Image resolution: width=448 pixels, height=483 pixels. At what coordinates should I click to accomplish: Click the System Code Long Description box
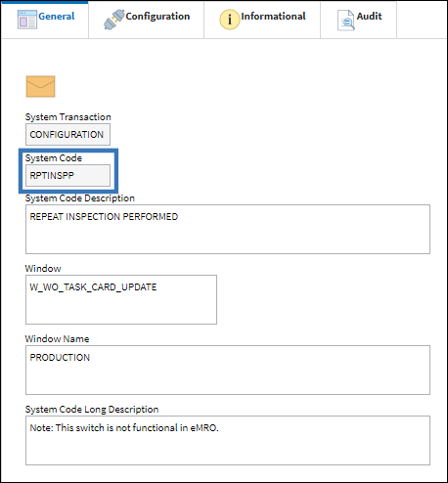tap(228, 440)
